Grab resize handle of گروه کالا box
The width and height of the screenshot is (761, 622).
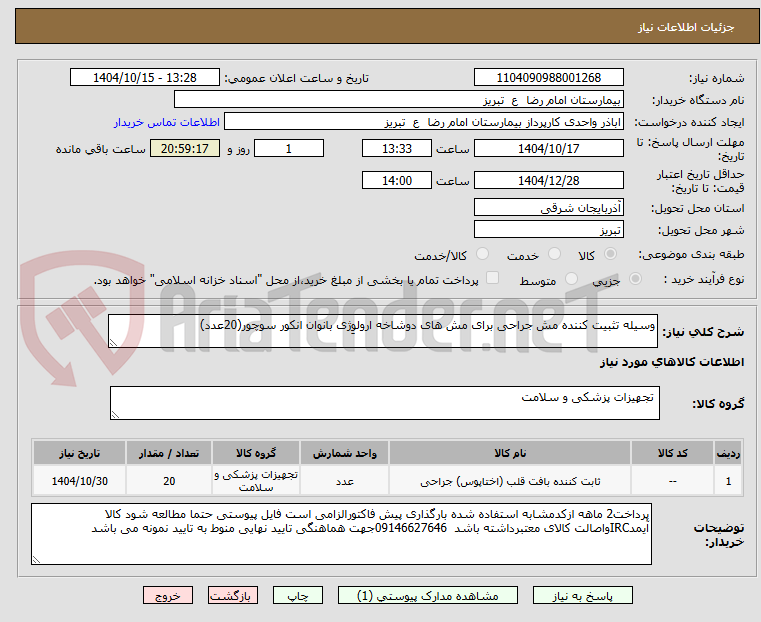click(x=116, y=414)
